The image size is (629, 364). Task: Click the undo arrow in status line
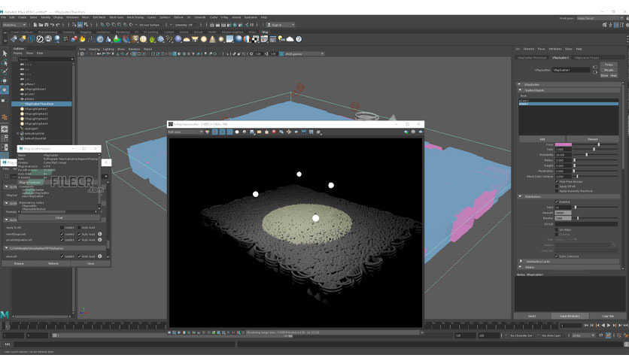pos(52,25)
